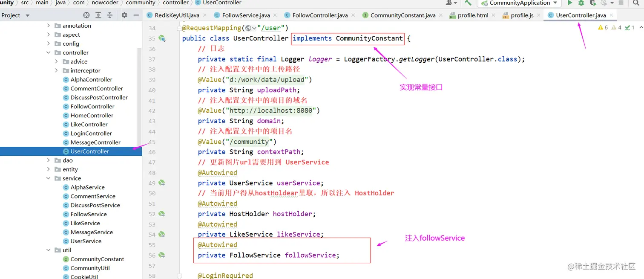This screenshot has width=644, height=279.
Task: Expand the dao folder
Action: tap(49, 160)
